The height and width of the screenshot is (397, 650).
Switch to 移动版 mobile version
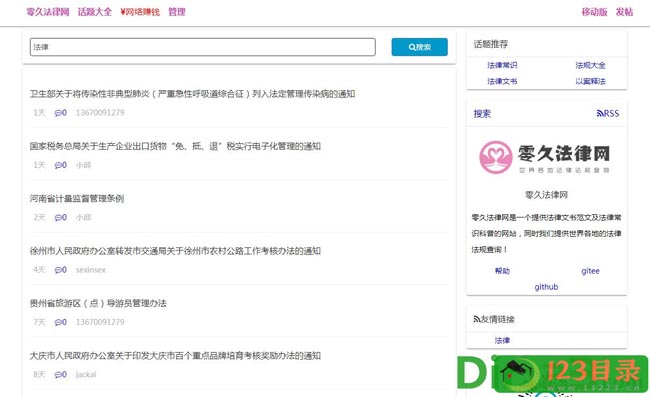click(x=594, y=12)
